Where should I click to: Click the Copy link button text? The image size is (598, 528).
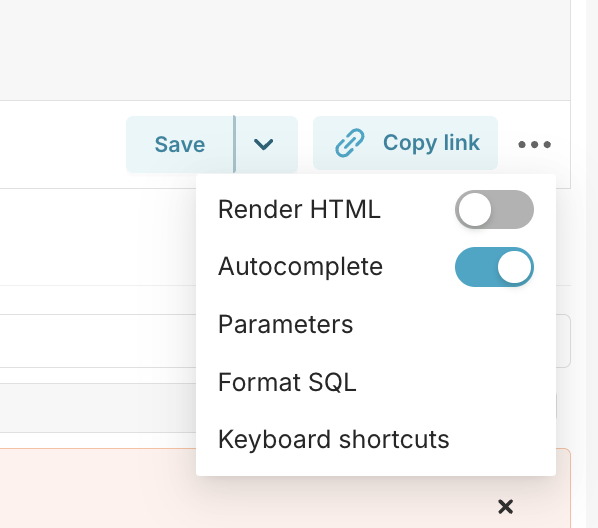tap(431, 143)
